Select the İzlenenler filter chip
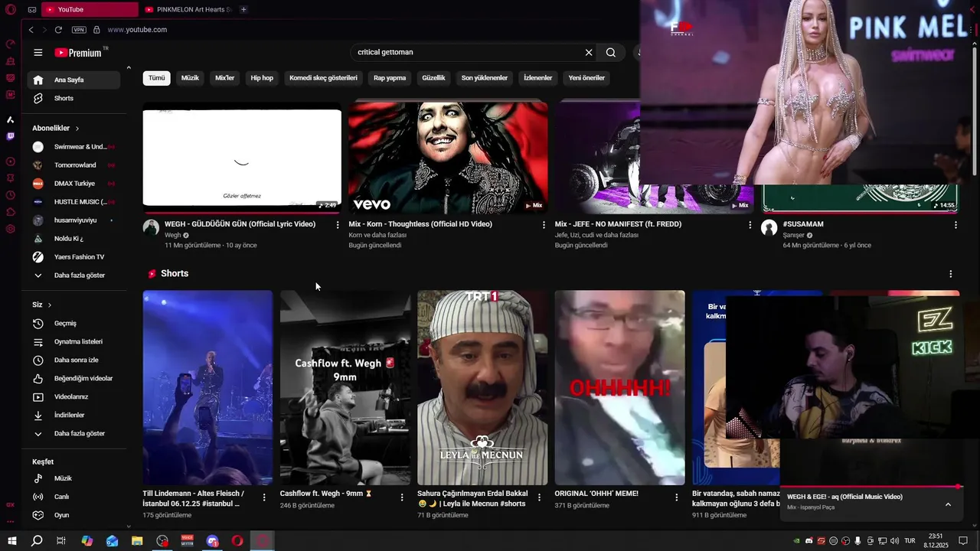The height and width of the screenshot is (551, 980). coord(537,78)
